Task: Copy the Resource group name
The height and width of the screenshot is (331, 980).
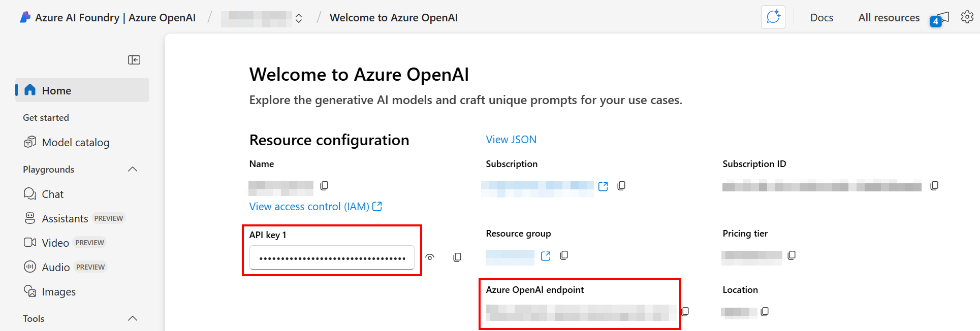Action: (x=564, y=255)
